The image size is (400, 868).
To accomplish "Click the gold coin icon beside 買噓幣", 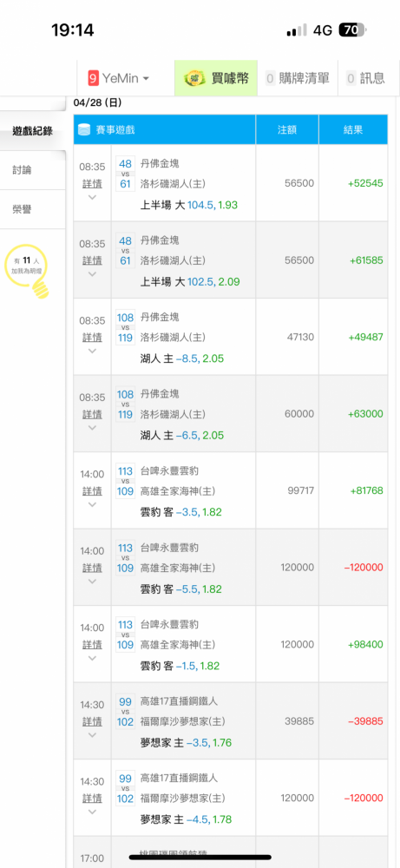I will (x=194, y=79).
